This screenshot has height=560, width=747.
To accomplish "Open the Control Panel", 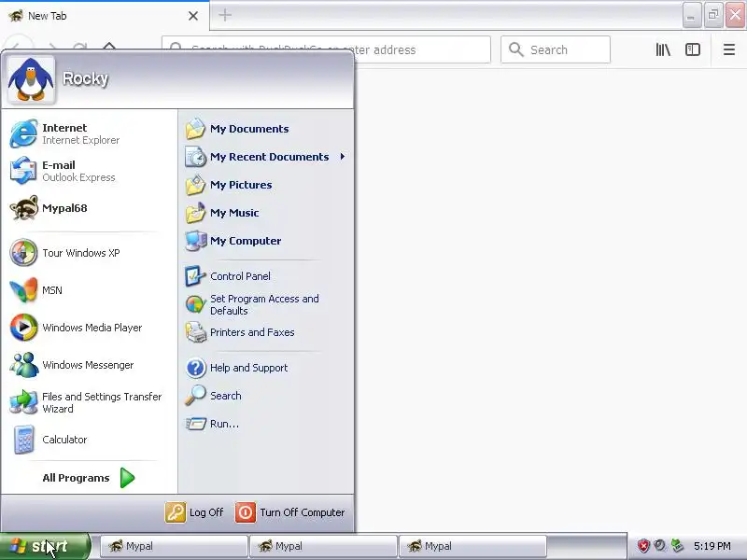I will (265, 276).
